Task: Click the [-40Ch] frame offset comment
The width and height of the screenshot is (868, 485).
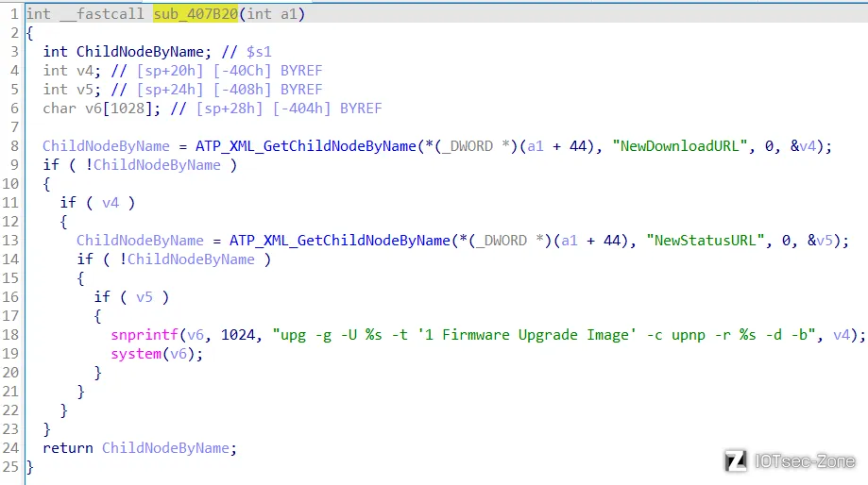Action: (242, 70)
